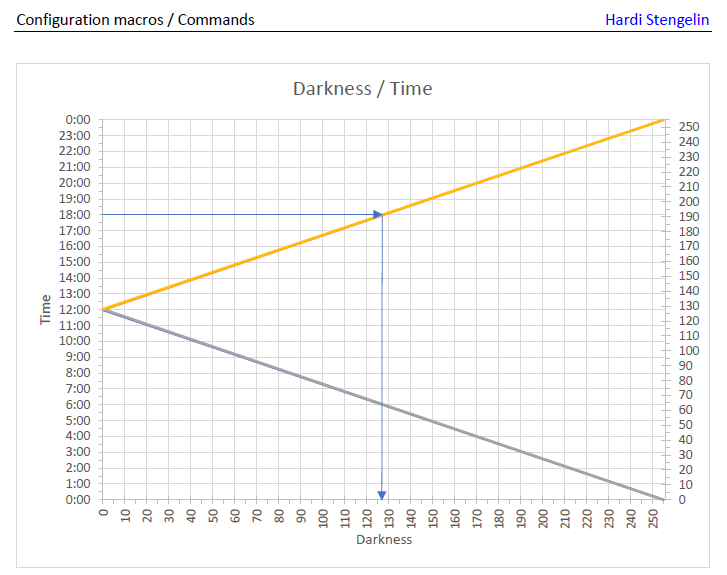Click the 30 label on the right-hand vertical axis
Screen dimensions: 727x575
click(x=686, y=455)
